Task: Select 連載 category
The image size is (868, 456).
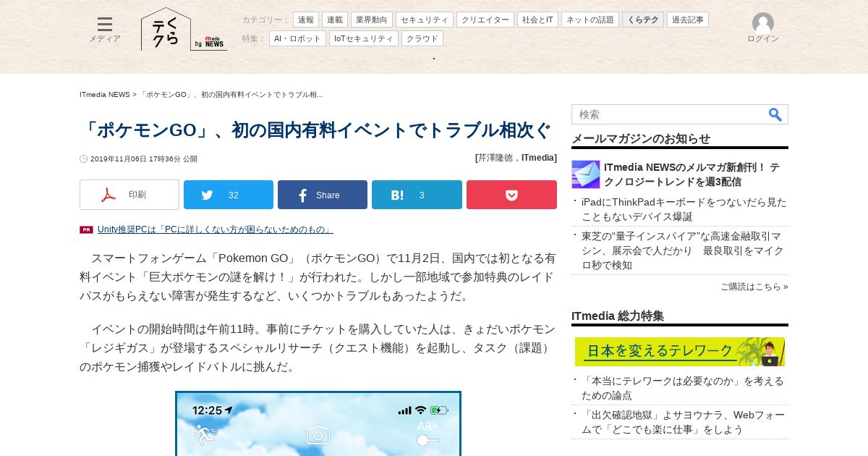Action: point(335,20)
